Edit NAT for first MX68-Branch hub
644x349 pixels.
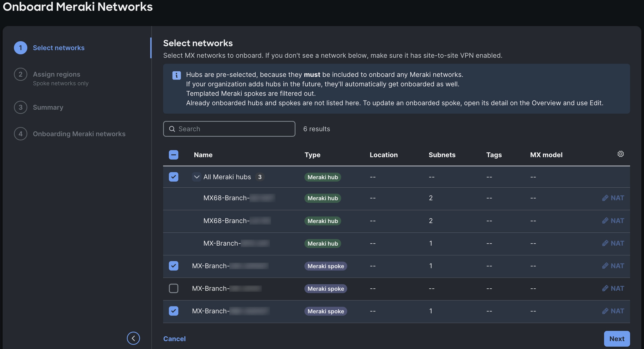pyautogui.click(x=613, y=198)
